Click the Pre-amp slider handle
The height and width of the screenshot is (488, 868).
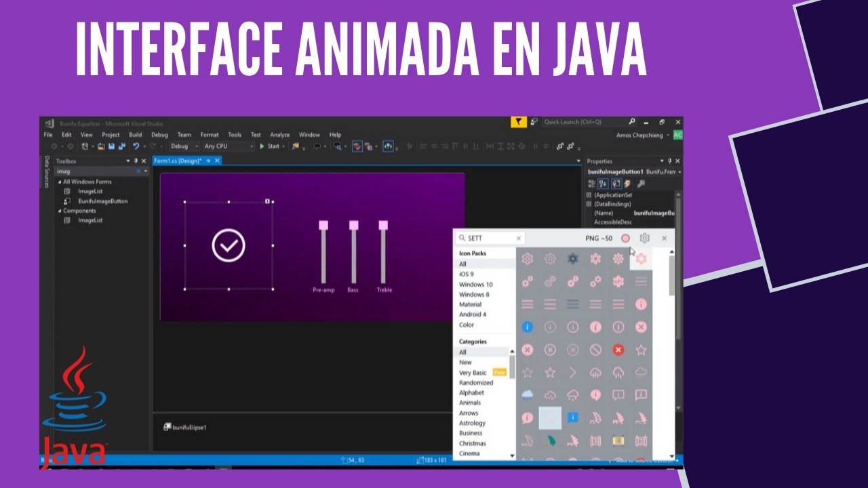pyautogui.click(x=323, y=225)
